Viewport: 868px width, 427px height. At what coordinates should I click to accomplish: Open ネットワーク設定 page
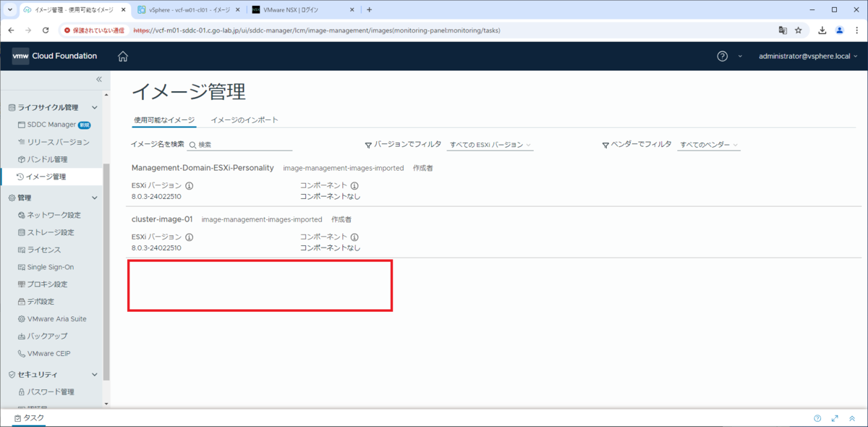click(48, 215)
